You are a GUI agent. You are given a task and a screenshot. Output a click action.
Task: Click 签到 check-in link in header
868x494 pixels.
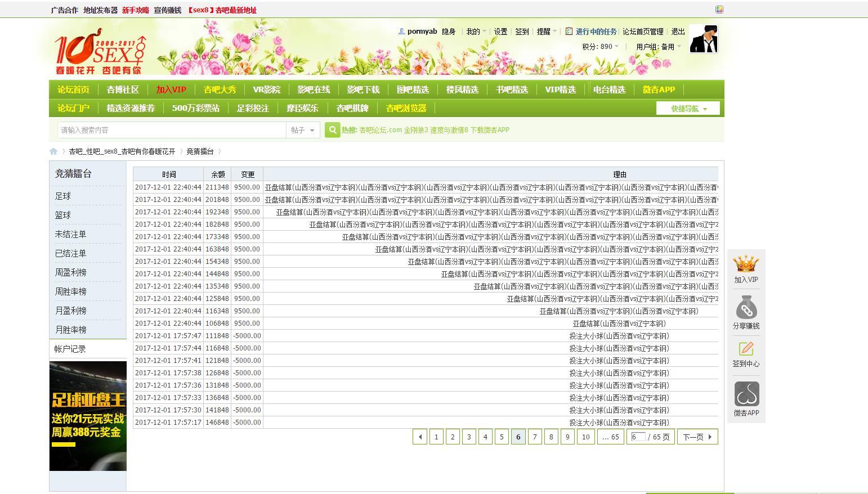click(522, 32)
